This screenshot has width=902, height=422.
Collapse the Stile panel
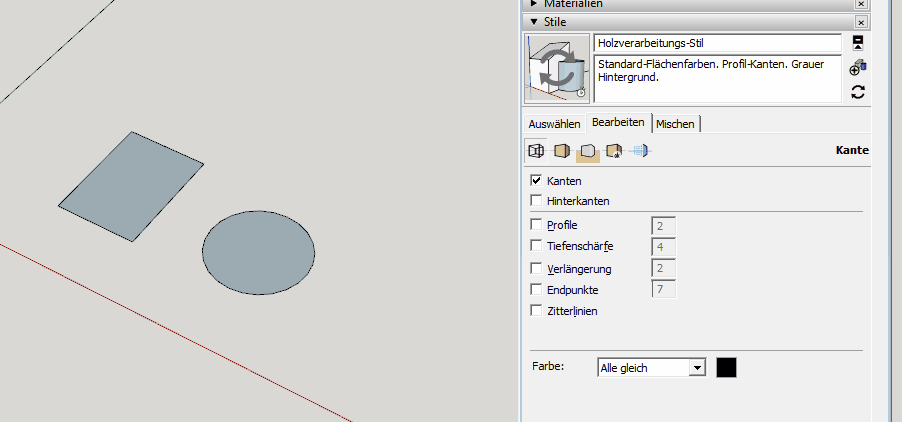point(534,21)
